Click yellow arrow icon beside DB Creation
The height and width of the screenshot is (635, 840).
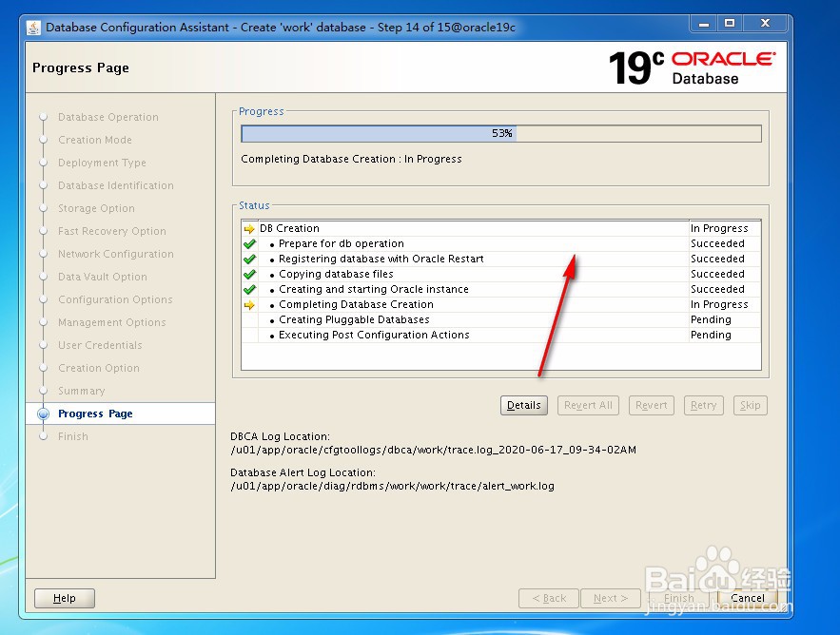pyautogui.click(x=249, y=229)
